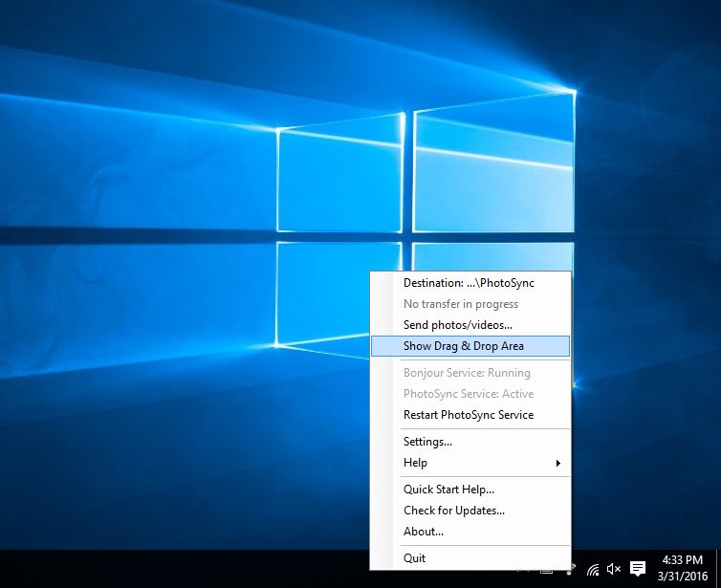The height and width of the screenshot is (588, 721).
Task: Expand the Help submenu
Action: pyautogui.click(x=470, y=463)
